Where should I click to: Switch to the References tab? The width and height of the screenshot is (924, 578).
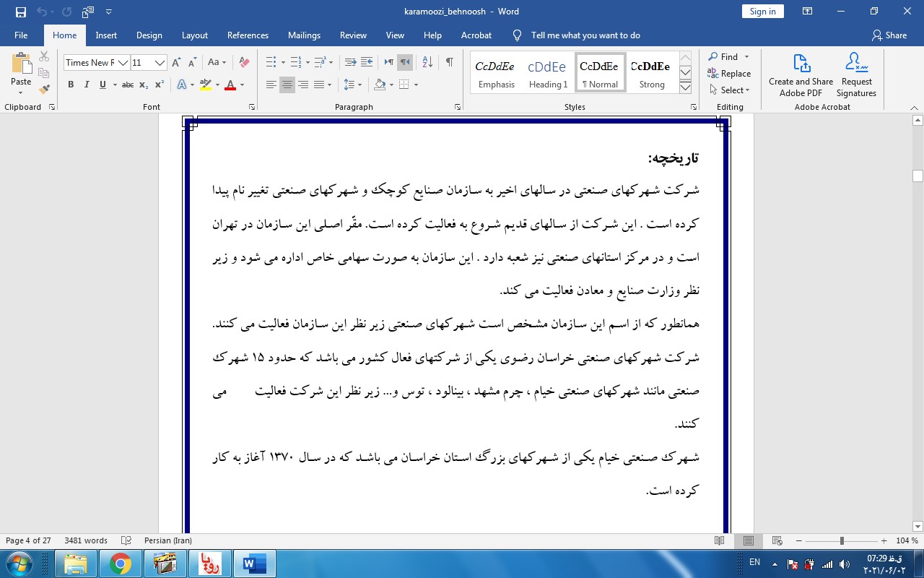(248, 35)
